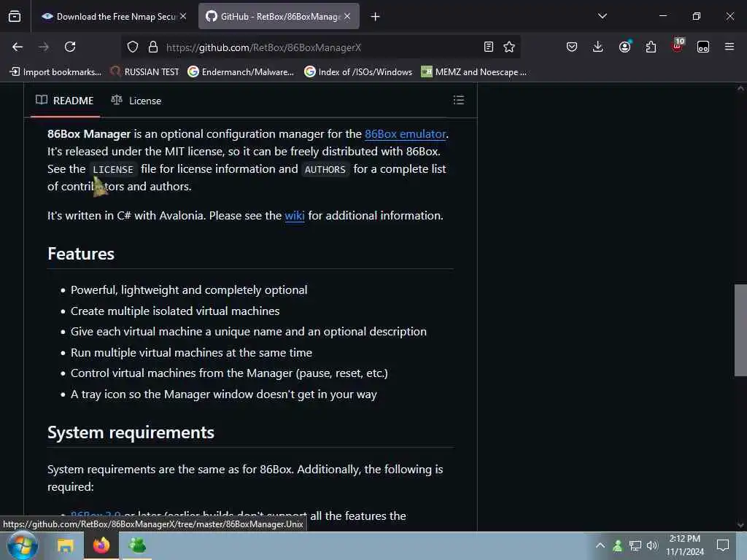Click 'Powerful, lightweight and completely optional' text
Image resolution: width=747 pixels, height=560 pixels.
(x=189, y=290)
